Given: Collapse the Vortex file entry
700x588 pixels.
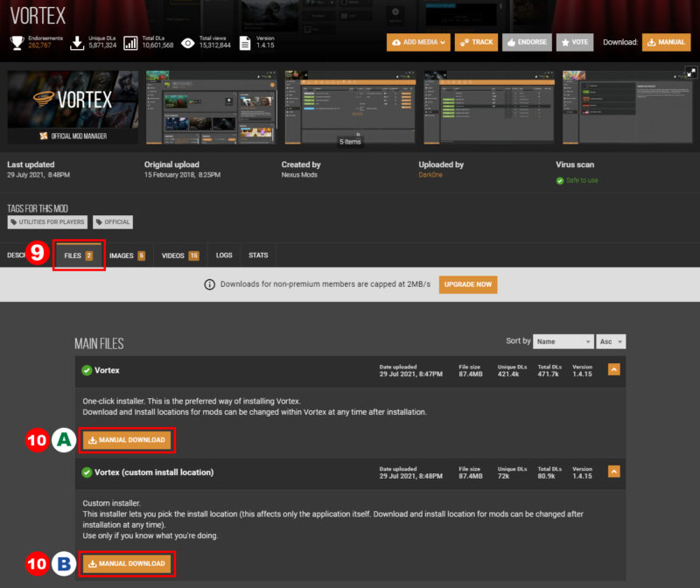Looking at the screenshot, I should [614, 369].
